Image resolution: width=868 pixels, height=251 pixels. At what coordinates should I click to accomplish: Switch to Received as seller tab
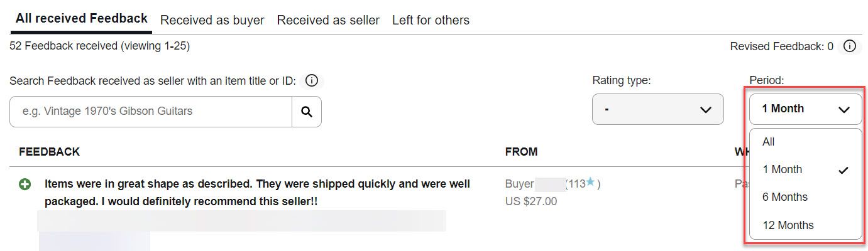328,20
